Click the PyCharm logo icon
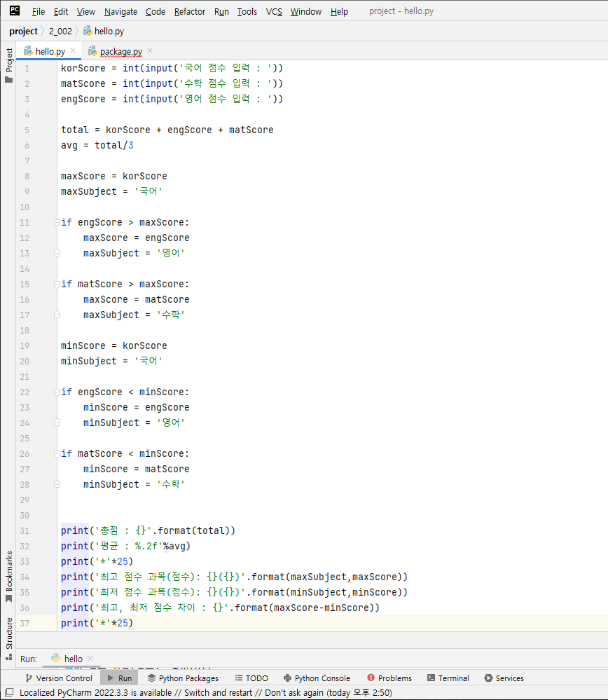Screen dimensions: 608x700 tap(15, 11)
